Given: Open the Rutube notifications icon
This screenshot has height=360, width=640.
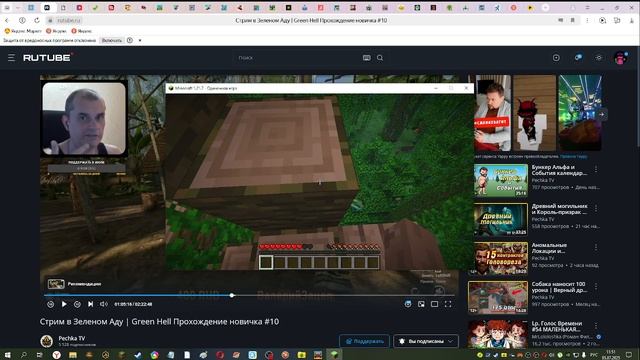Looking at the screenshot, I should (578, 58).
